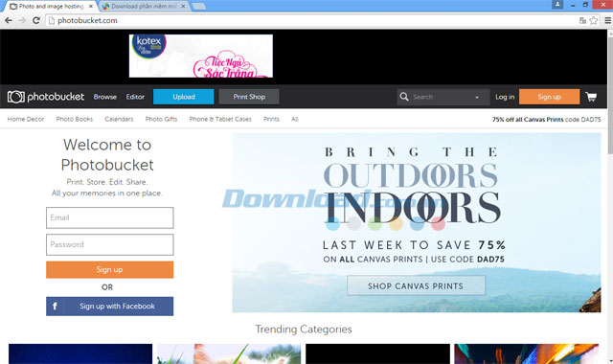Bookmark page with the star icon
Viewport: 613px width, 364px height.
pyautogui.click(x=594, y=21)
